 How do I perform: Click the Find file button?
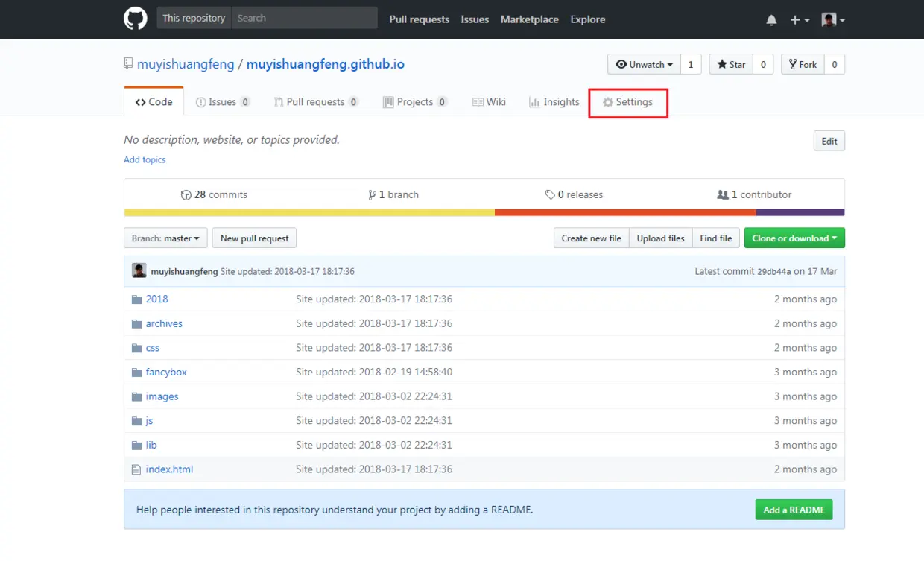[x=716, y=238]
